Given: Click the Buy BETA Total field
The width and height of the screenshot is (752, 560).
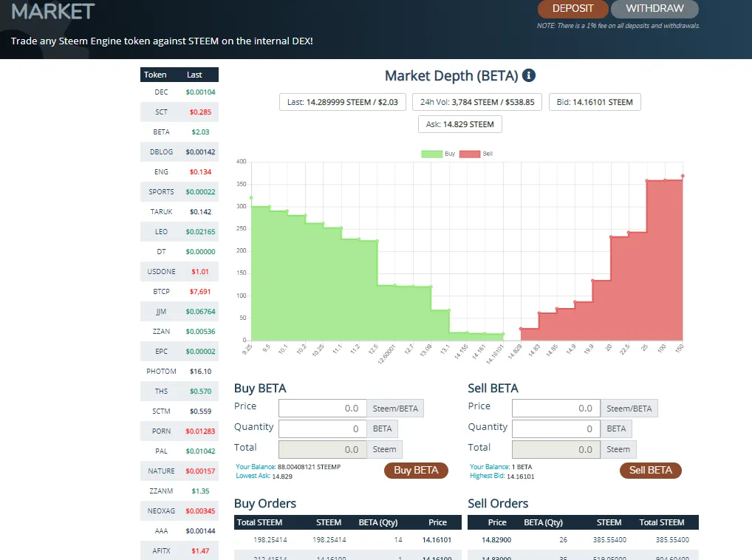Looking at the screenshot, I should pyautogui.click(x=322, y=449).
